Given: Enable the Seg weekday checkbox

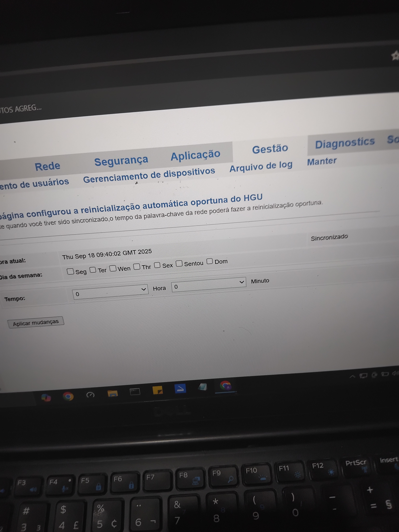Looking at the screenshot, I should click(x=70, y=272).
